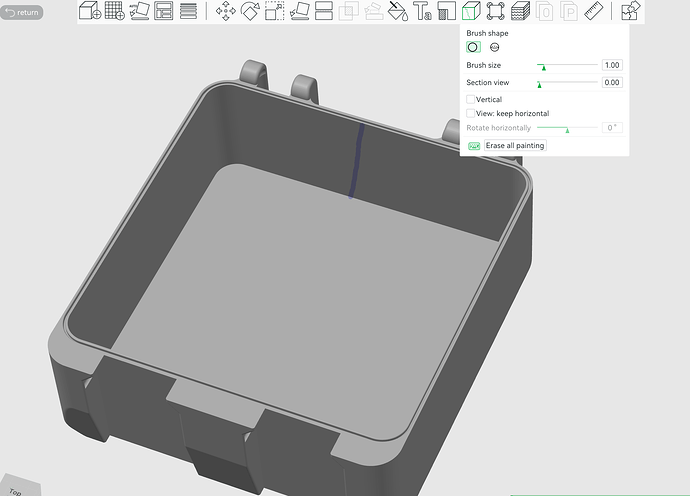Toggle the active seam painting tool
690x496 pixels.
471,11
